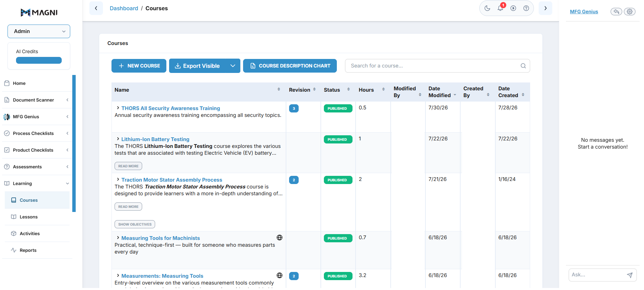Expand THORS All Security Awareness Training row
The image size is (644, 290).
118,108
